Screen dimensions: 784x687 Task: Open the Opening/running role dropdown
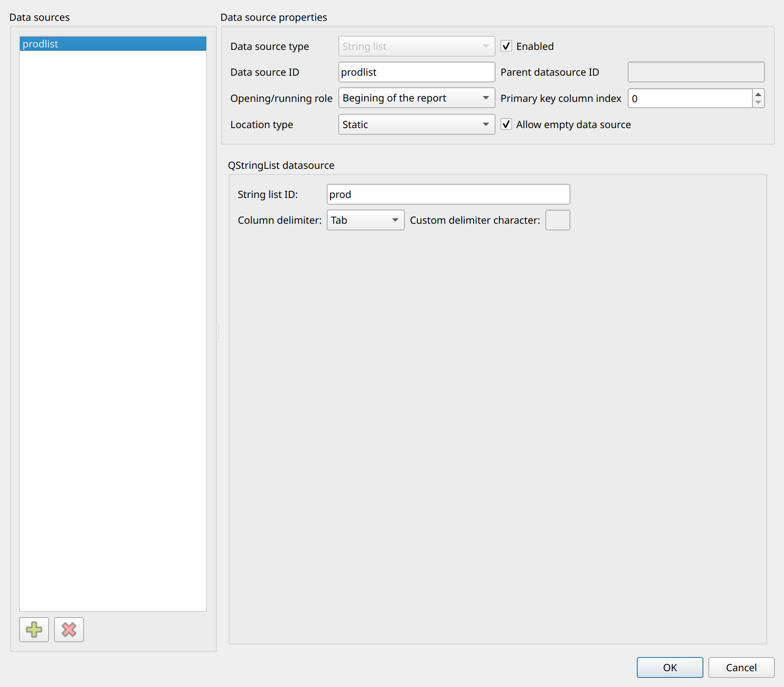pos(417,98)
